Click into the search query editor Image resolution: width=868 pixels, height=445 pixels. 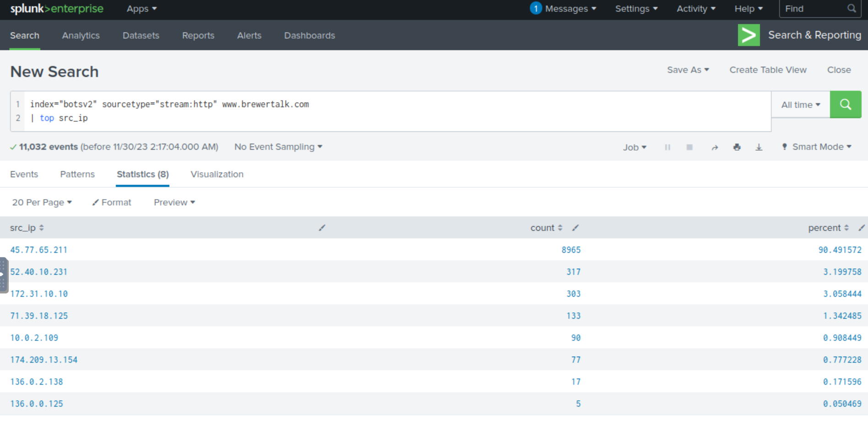pos(397,111)
